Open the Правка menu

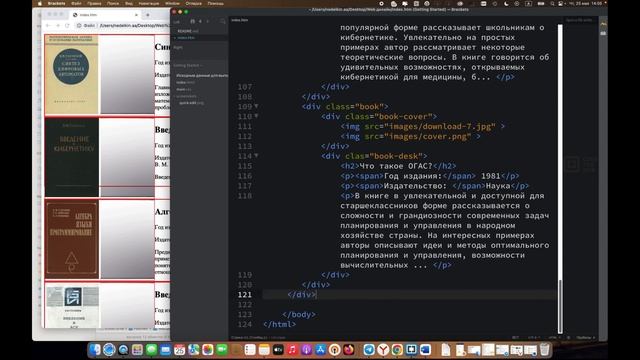click(x=94, y=3)
